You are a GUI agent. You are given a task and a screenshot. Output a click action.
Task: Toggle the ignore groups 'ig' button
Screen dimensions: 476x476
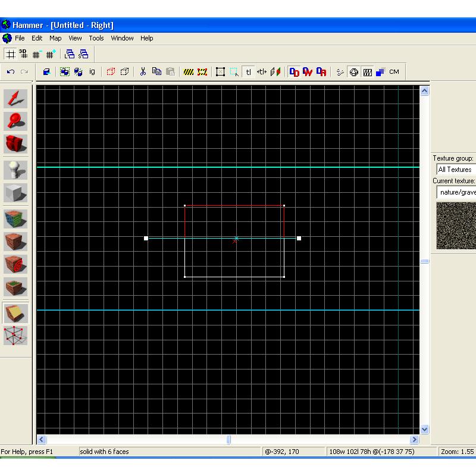(x=92, y=72)
